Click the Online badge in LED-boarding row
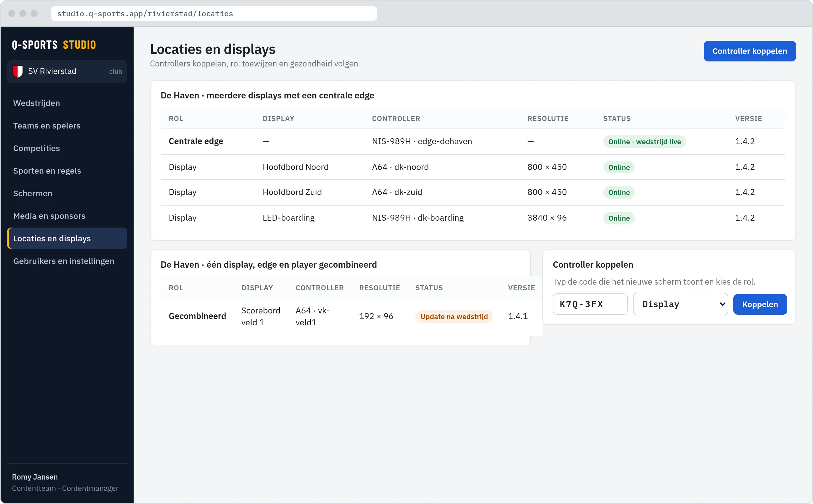This screenshot has width=813, height=504. [619, 218]
